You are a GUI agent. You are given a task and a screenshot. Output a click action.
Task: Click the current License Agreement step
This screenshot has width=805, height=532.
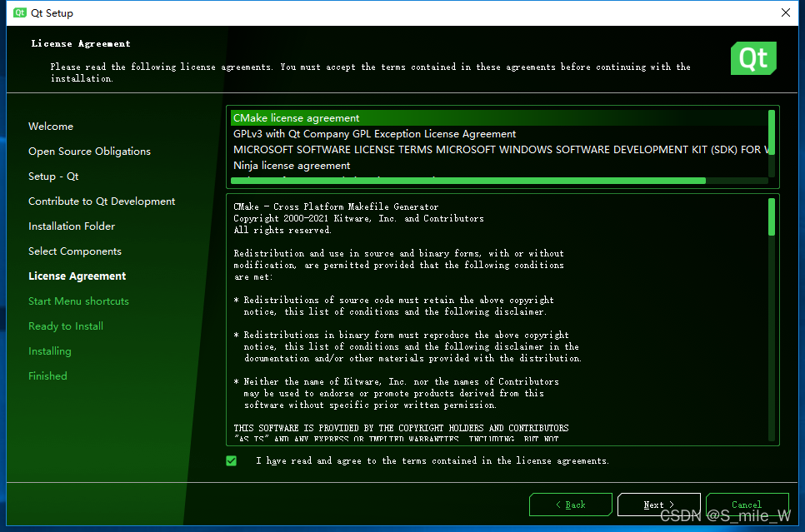(77, 276)
